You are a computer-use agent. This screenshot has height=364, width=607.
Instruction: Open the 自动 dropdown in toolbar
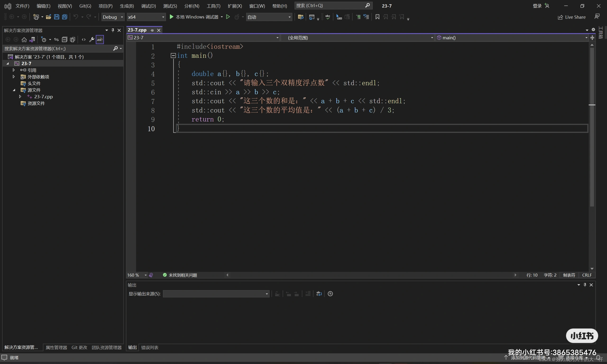tap(269, 17)
